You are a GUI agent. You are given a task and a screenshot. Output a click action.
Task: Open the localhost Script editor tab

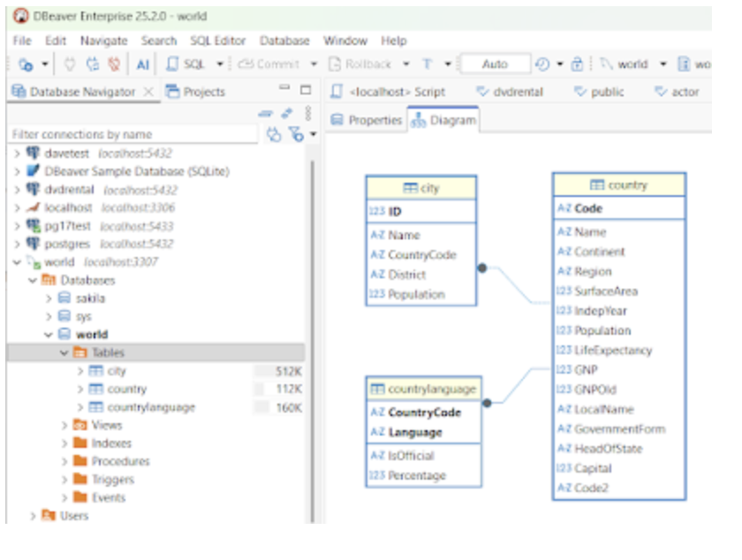(x=388, y=91)
